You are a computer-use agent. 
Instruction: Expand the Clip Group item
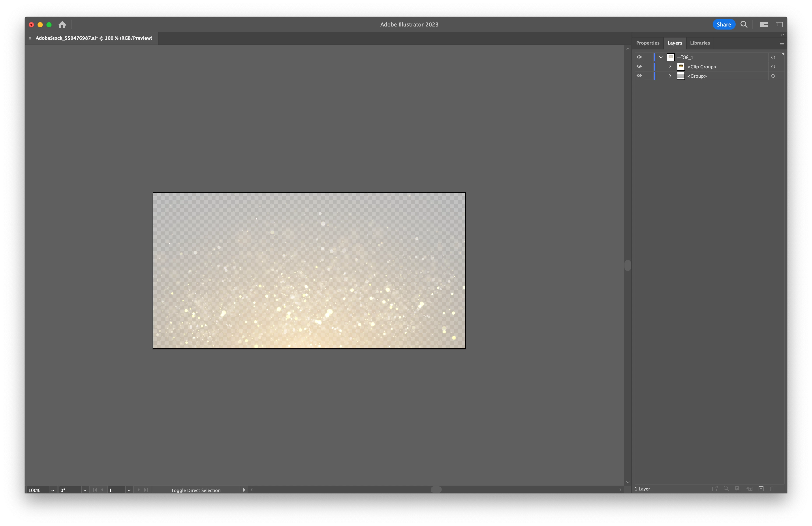[670, 66]
